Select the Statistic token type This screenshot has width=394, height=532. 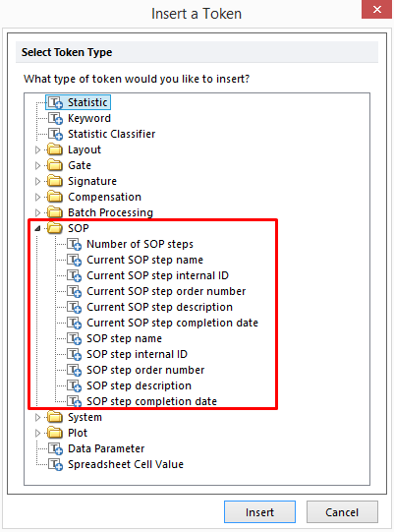(x=87, y=102)
